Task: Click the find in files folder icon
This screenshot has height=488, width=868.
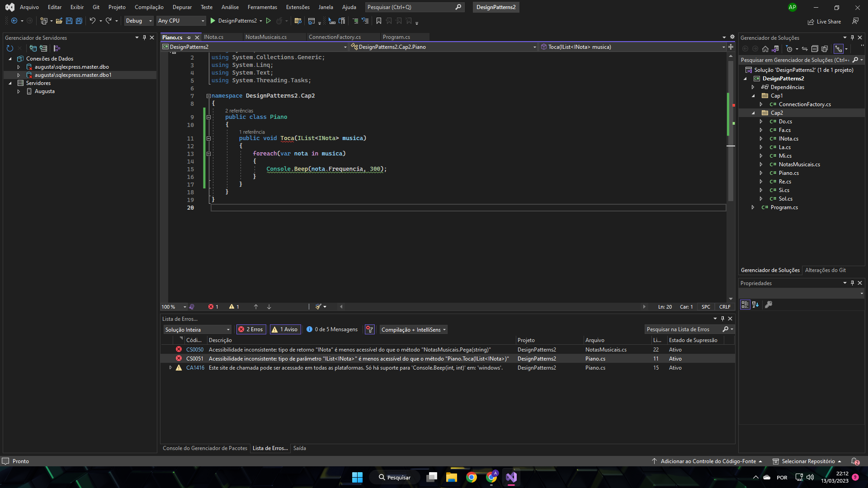Action: click(x=298, y=21)
